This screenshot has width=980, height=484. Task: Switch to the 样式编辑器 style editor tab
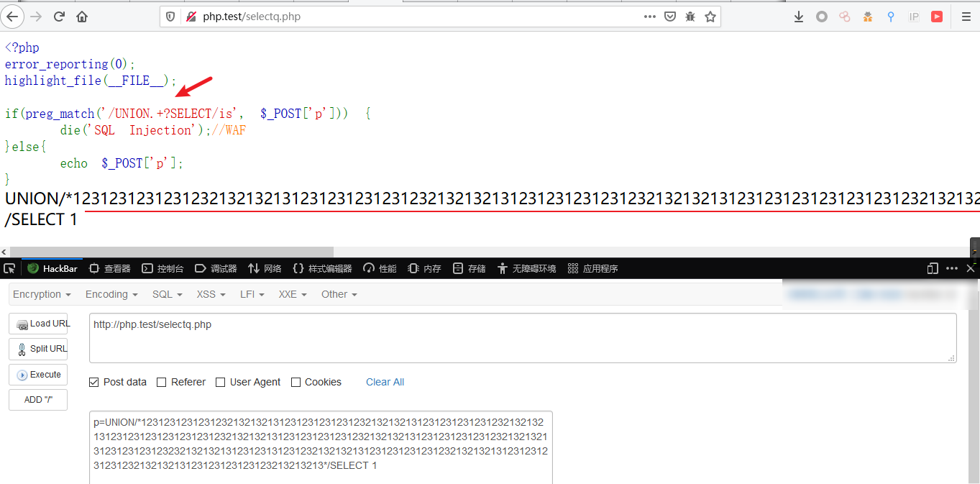[322, 268]
